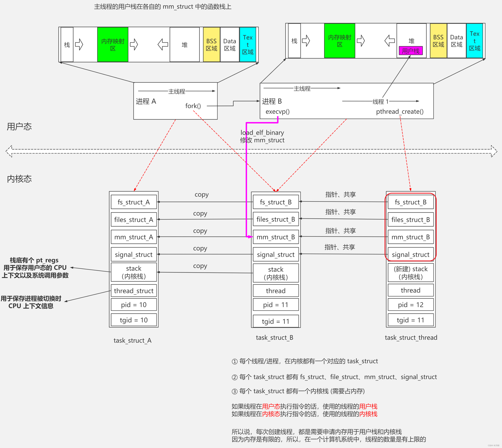Screen dimensions: 502x448
Task: Click the 用于保存进程被切换时 CPU 上下文信息 note
Action: pyautogui.click(x=31, y=302)
